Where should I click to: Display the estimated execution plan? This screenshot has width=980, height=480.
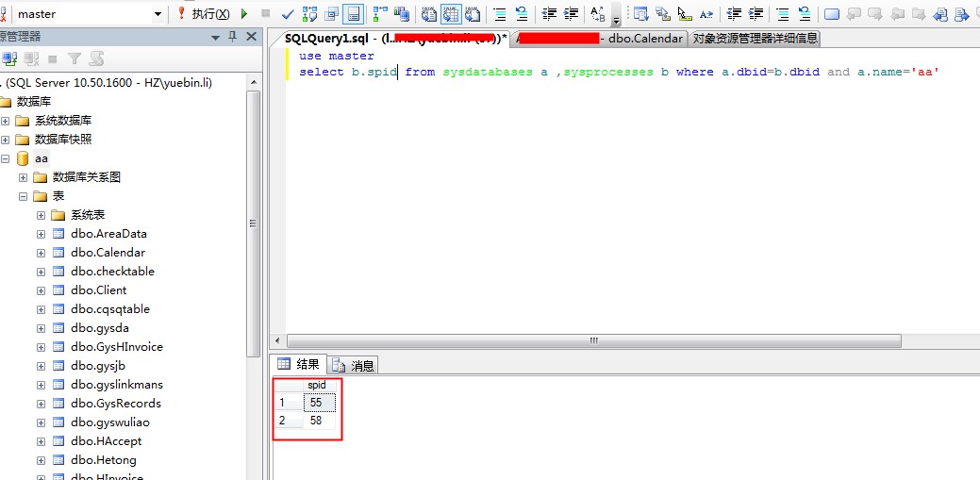click(310, 14)
